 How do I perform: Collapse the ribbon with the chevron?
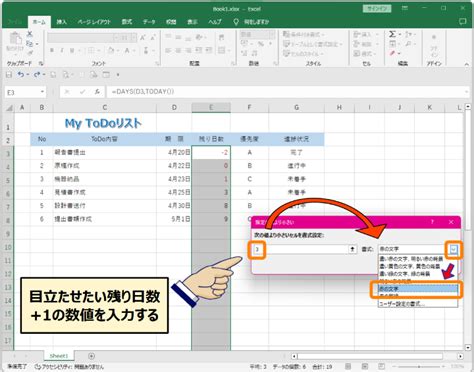(466, 64)
